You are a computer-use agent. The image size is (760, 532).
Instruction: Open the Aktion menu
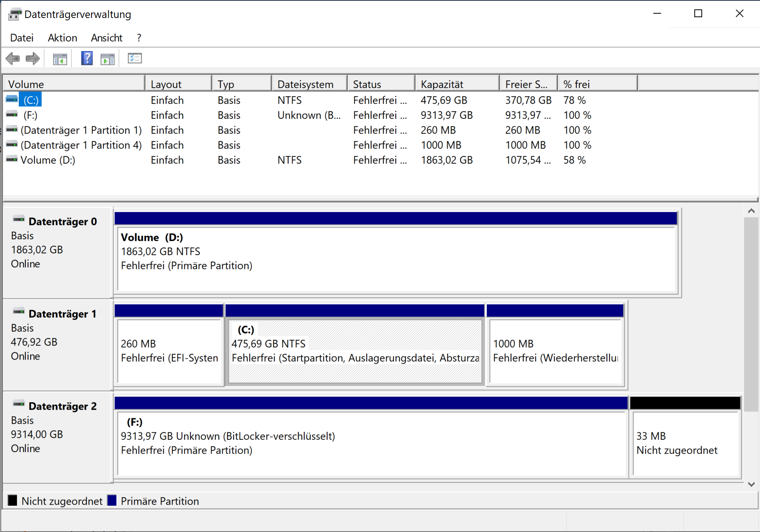click(63, 38)
